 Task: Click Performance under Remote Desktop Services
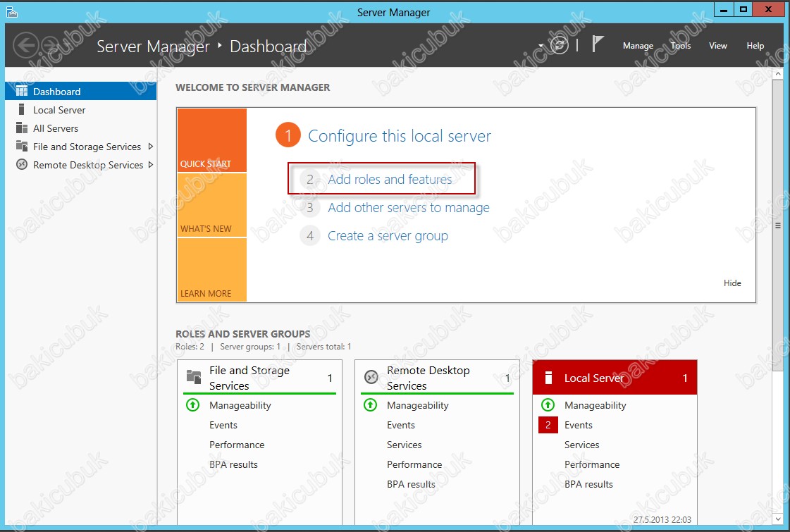[x=414, y=464]
